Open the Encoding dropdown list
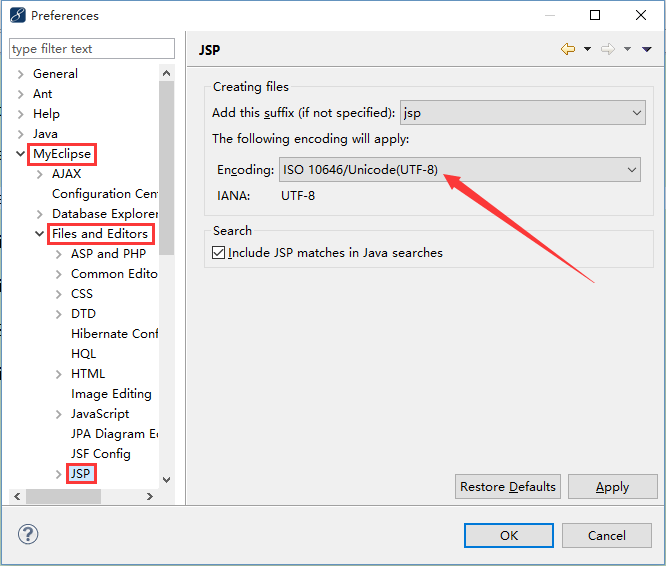This screenshot has width=666, height=566. [460, 169]
